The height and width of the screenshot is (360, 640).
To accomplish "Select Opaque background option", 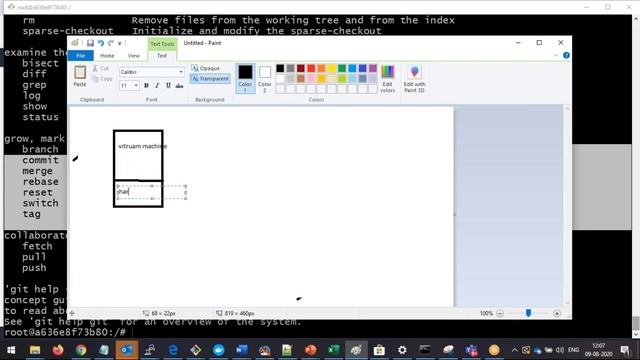I will (206, 68).
